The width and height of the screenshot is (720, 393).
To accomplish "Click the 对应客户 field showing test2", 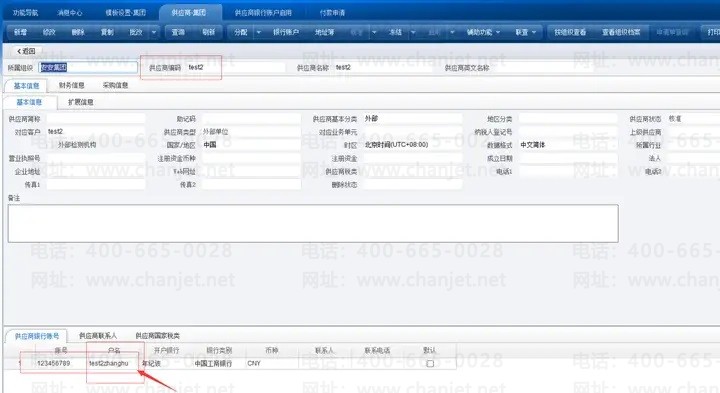I will click(96, 132).
